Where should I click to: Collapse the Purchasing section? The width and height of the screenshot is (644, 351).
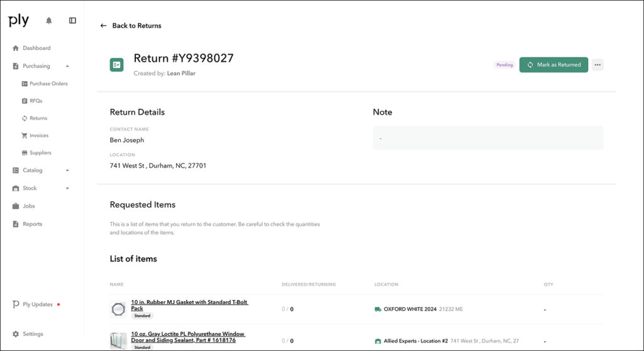coord(67,66)
